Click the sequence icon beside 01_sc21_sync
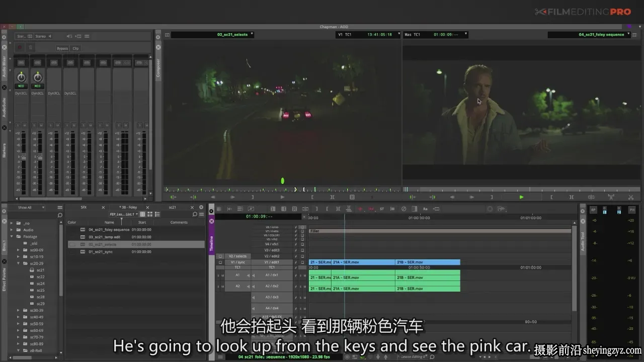 [x=83, y=251]
